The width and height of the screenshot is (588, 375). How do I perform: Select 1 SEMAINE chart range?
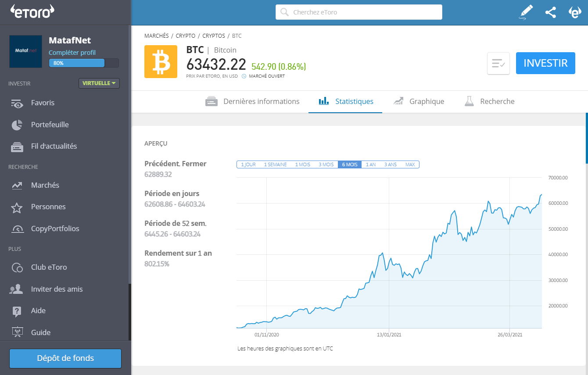(275, 164)
